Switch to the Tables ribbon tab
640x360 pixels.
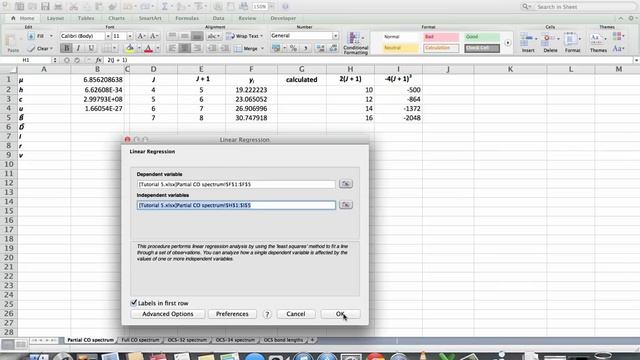click(x=86, y=18)
